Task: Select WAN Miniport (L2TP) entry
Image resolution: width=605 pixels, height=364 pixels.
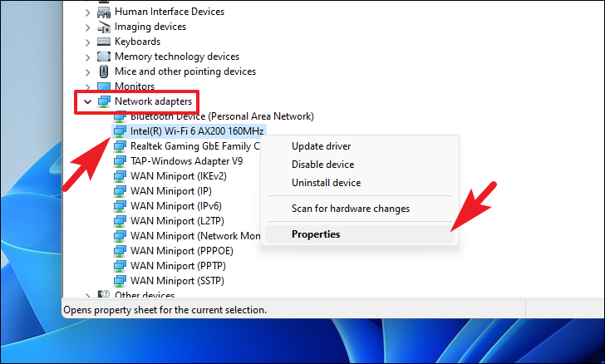Action: click(177, 221)
